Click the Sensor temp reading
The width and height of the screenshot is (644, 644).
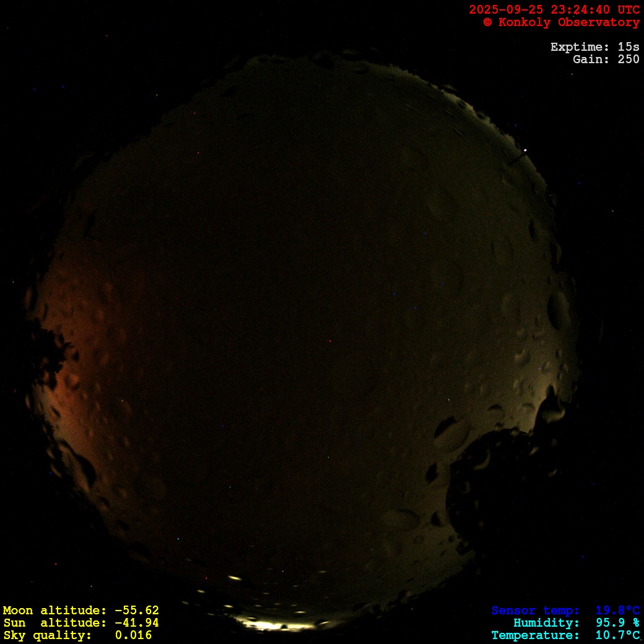point(617,611)
